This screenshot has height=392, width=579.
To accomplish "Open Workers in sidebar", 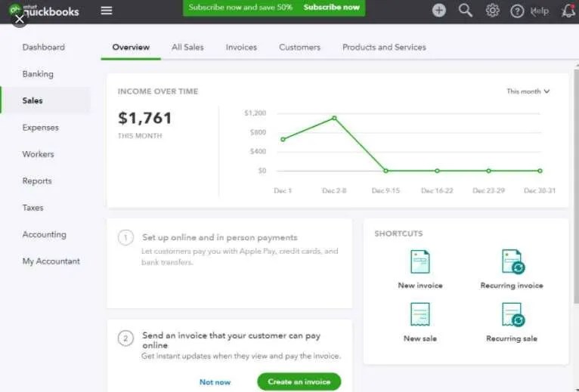I will coord(38,154).
